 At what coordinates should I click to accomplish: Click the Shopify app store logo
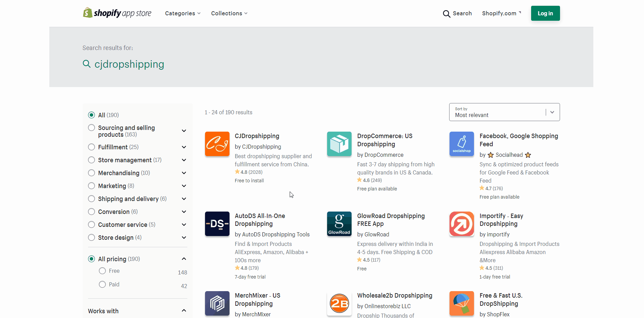117,13
